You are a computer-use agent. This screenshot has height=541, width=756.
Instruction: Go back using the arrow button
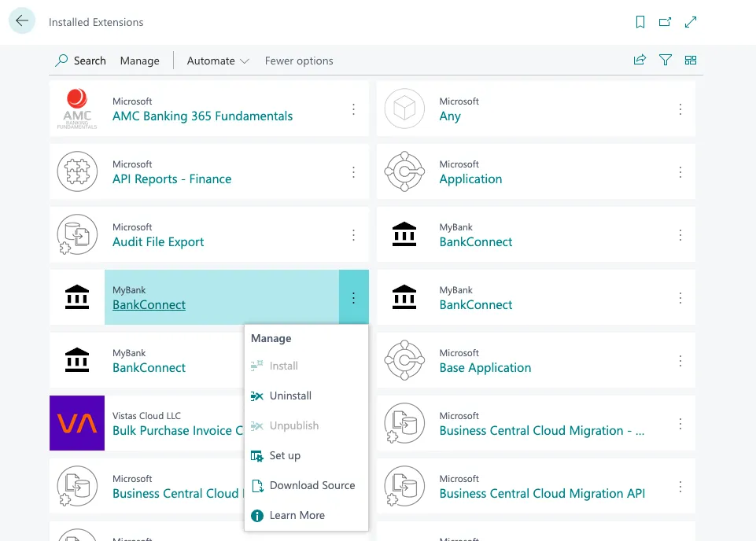point(22,20)
